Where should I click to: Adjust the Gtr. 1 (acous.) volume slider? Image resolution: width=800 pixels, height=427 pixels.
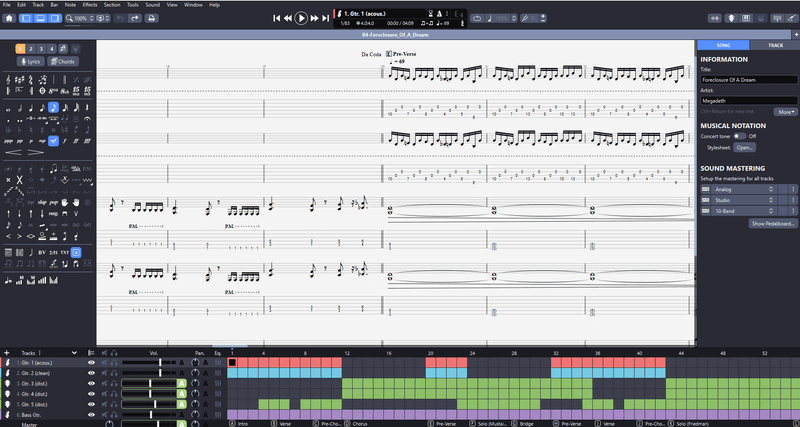160,363
